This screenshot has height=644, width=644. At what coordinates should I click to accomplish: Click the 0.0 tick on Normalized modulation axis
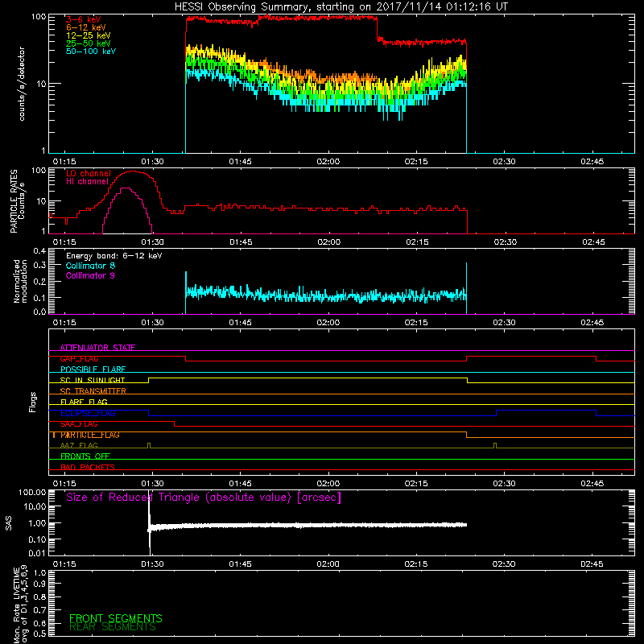tap(39, 312)
